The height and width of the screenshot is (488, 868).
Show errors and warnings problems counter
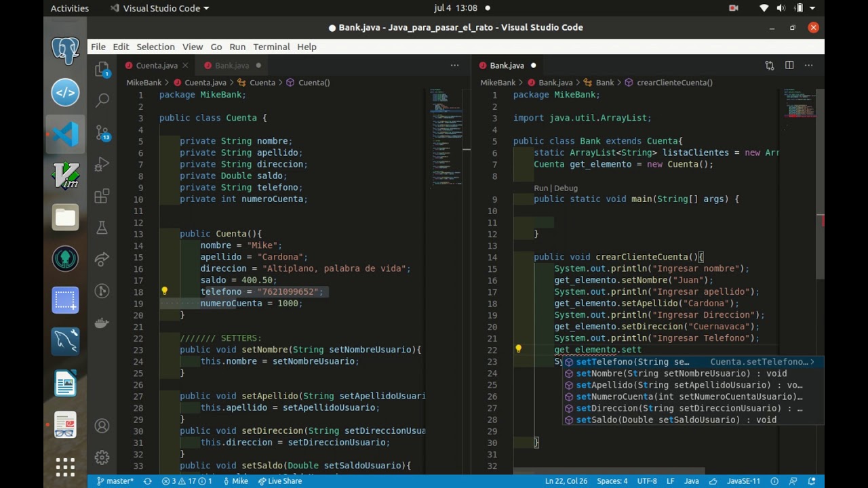[x=187, y=481]
